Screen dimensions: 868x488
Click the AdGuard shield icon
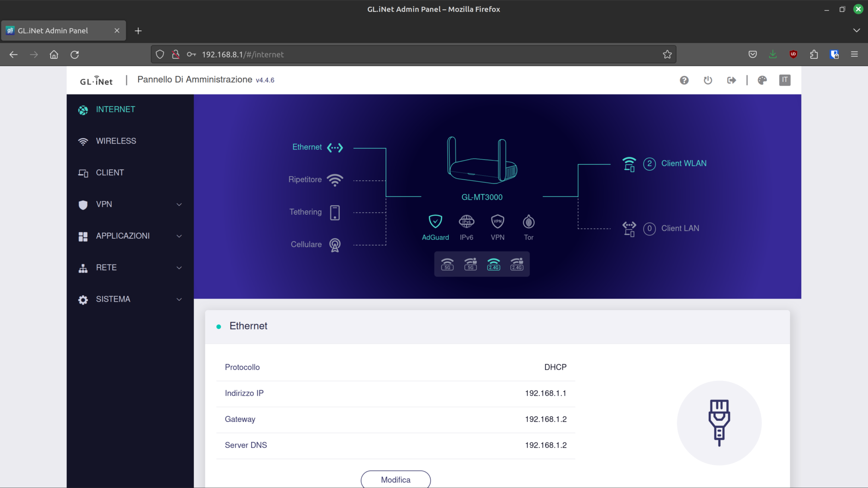click(435, 222)
